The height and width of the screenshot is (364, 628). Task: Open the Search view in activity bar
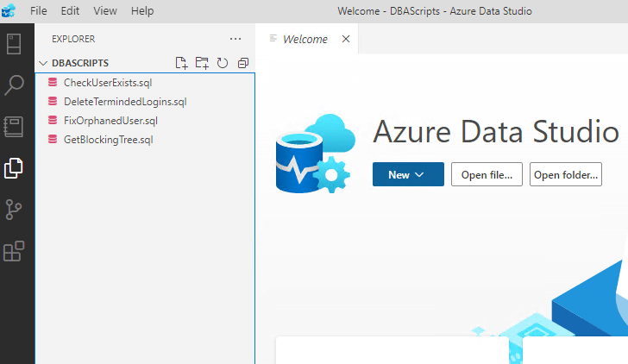[x=14, y=85]
